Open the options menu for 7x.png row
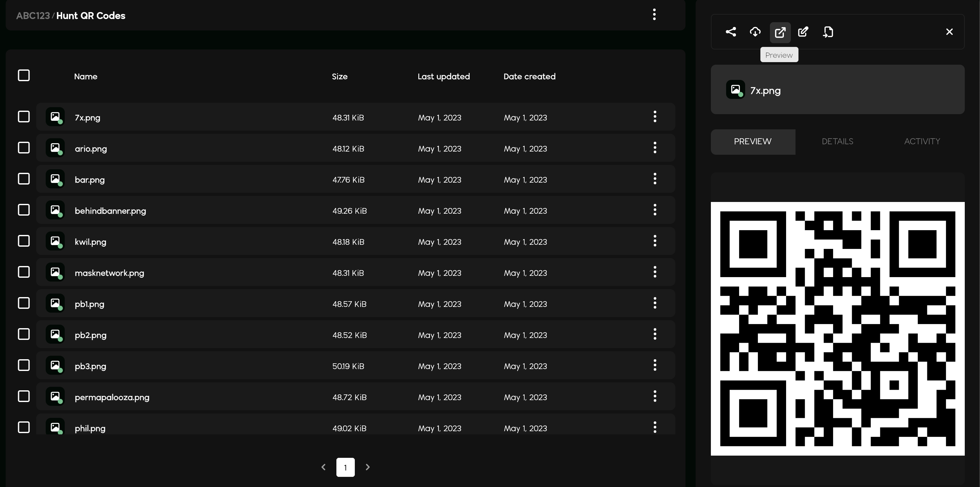This screenshot has height=487, width=980. point(655,117)
